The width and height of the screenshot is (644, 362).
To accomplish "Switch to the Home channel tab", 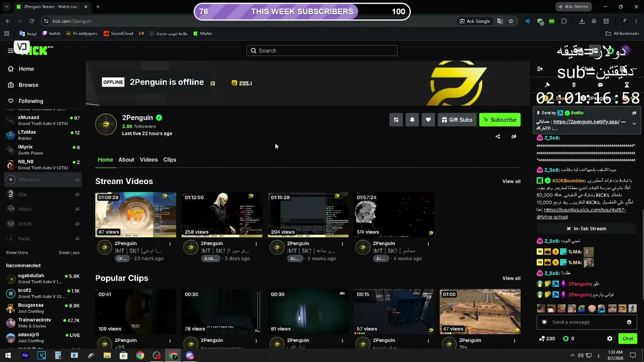I will (105, 160).
